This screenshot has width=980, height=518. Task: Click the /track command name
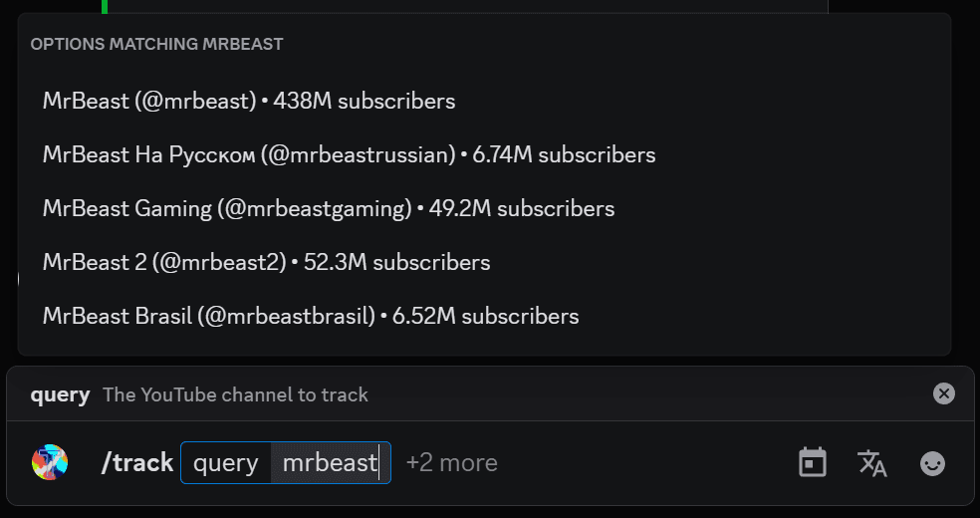click(x=137, y=463)
